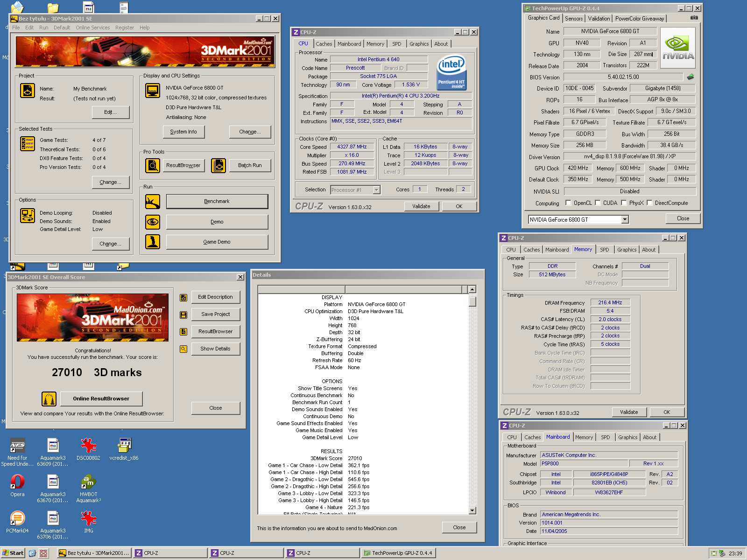Open the Opera desktop shortcut
The image size is (747, 560).
(x=18, y=485)
